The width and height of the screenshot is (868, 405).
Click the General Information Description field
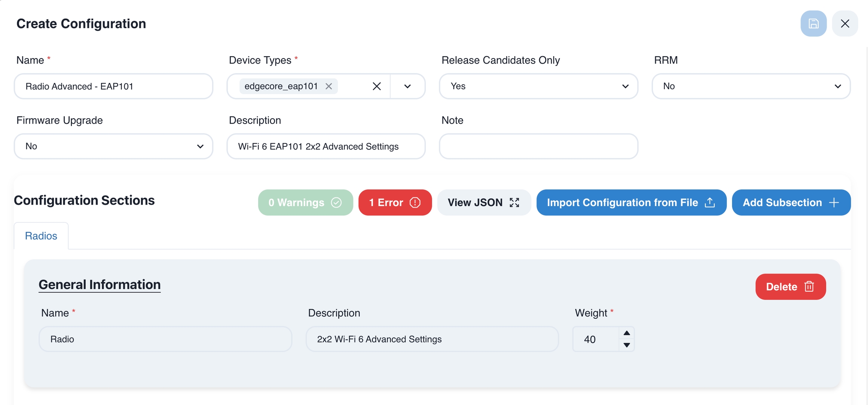(432, 339)
